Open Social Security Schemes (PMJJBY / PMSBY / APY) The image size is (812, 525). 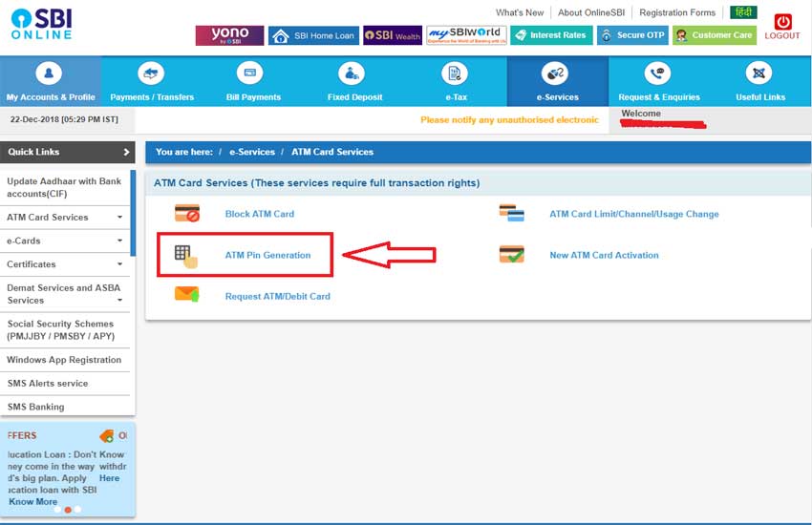[65, 330]
